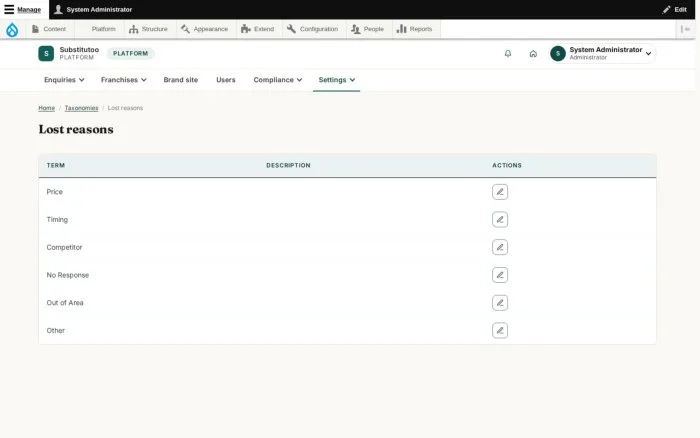This screenshot has height=438, width=700.
Task: Click the pencil icon for Out of Area
Action: 500,303
